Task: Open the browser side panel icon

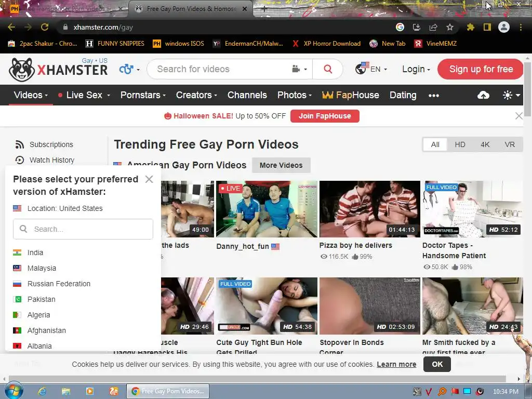Action: coord(487,27)
